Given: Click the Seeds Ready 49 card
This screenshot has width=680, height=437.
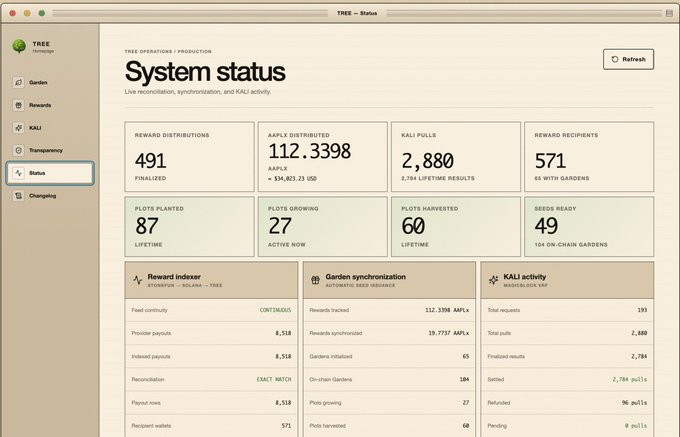Looking at the screenshot, I should click(x=589, y=227).
